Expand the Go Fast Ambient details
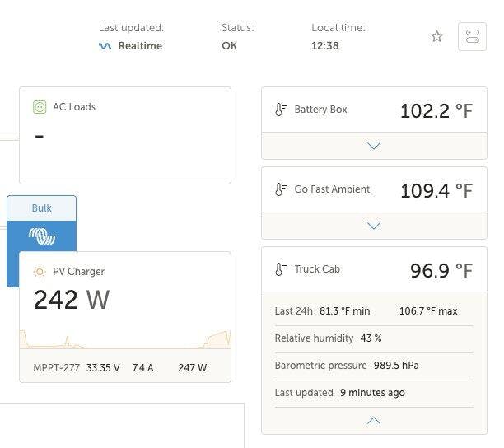The image size is (504, 448). tap(374, 226)
